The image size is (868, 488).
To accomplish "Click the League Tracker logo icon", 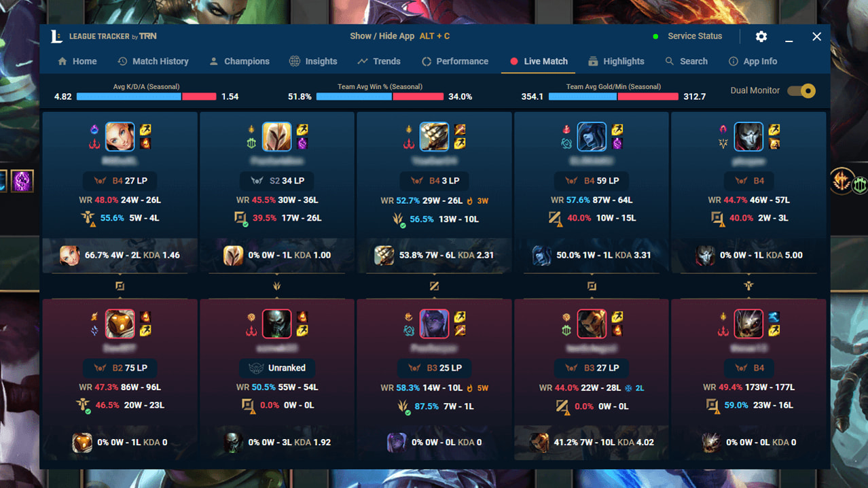I will point(56,37).
